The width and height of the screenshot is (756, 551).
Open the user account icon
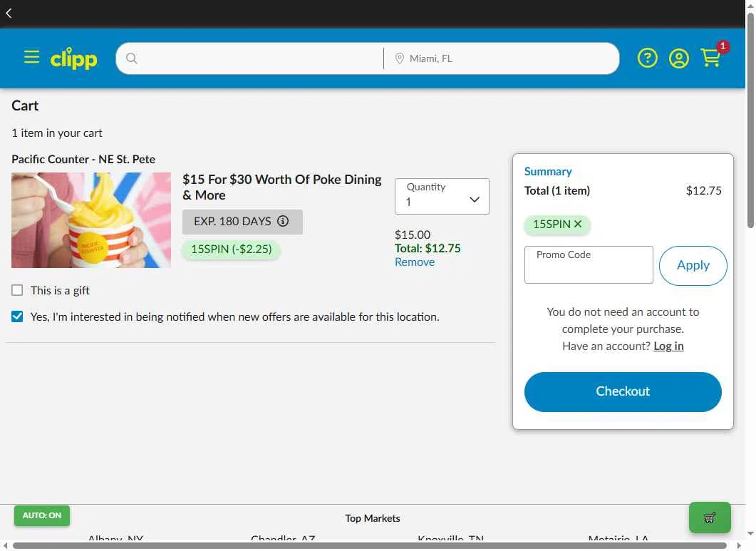tap(678, 58)
